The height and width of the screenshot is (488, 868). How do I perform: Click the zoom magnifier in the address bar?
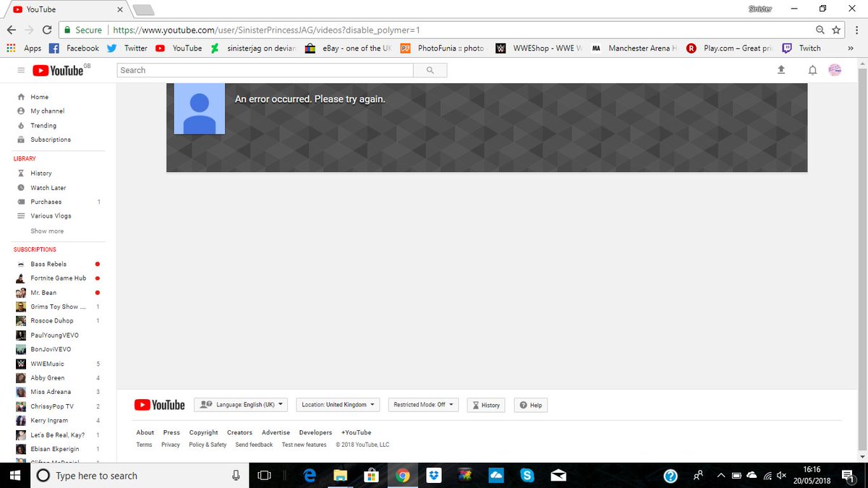pyautogui.click(x=820, y=30)
